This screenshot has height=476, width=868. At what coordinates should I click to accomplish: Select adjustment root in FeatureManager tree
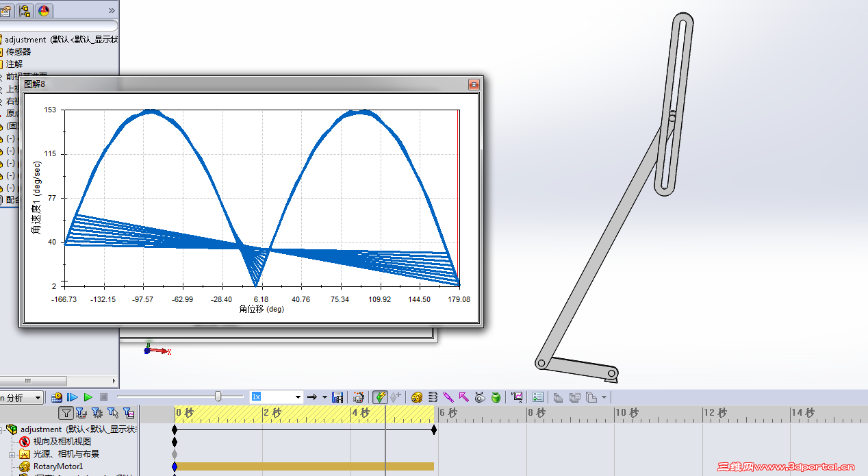point(60,40)
